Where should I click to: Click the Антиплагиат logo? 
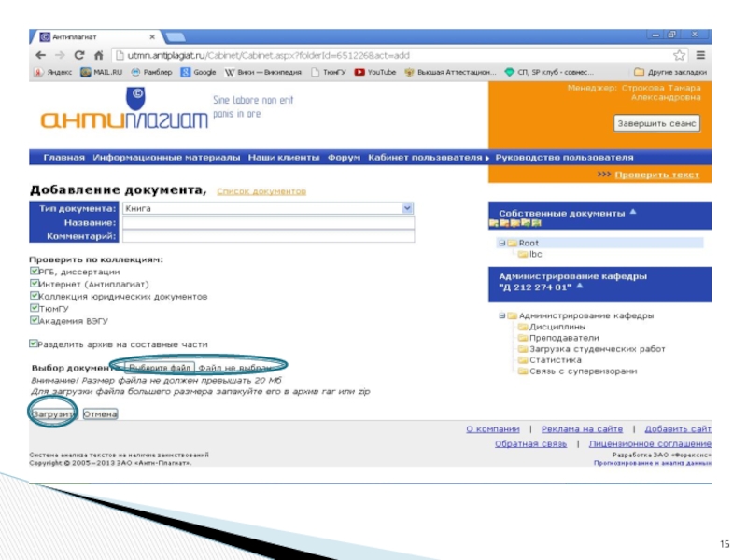pyautogui.click(x=124, y=109)
